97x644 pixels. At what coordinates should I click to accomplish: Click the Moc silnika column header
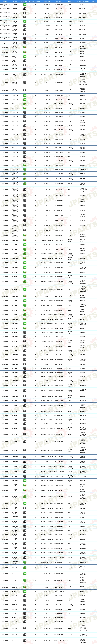[x=59, y=1]
